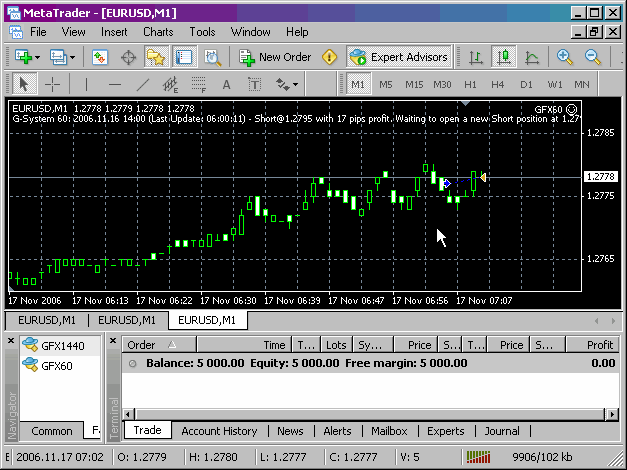This screenshot has height=470, width=627.
Task: Click the Profiles icon
Action: 58,57
